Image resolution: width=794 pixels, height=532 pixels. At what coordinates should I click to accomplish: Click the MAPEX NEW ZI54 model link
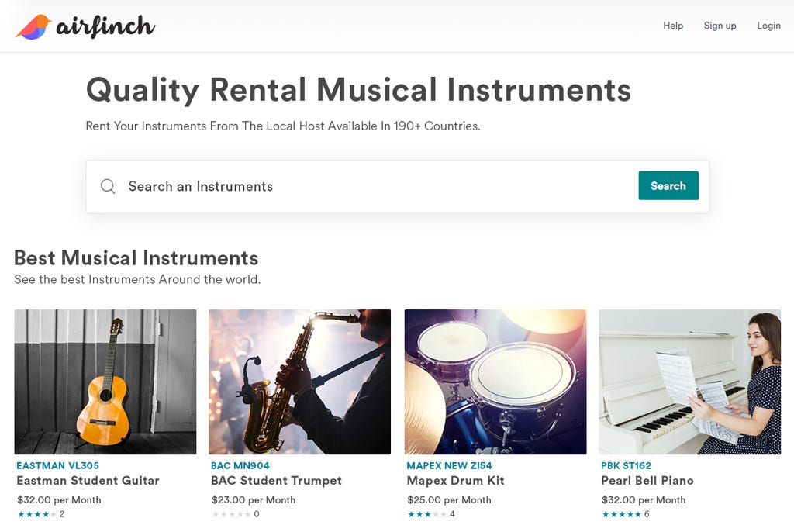coord(449,465)
